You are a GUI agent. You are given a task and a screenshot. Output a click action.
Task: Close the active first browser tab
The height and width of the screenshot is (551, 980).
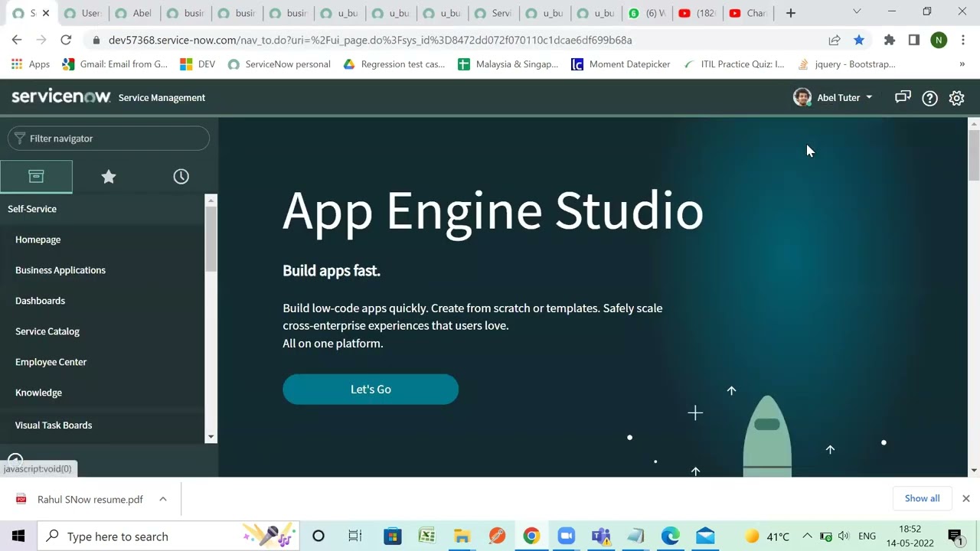46,13
